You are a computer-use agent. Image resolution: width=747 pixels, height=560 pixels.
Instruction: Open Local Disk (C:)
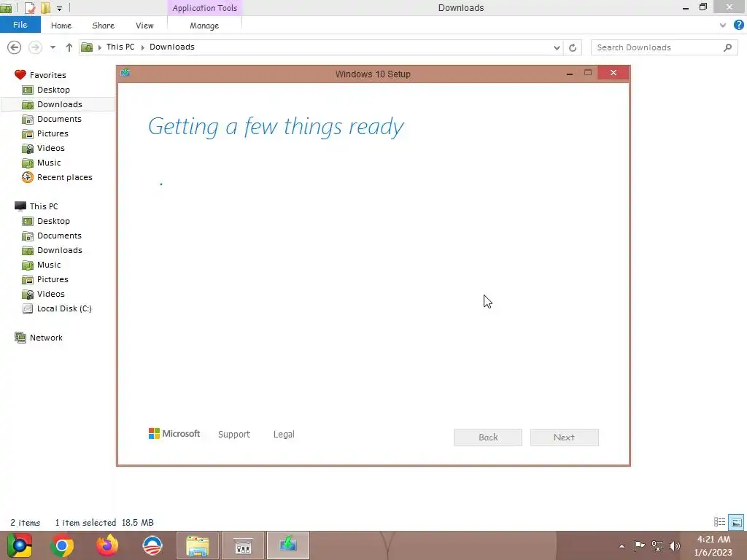tap(64, 308)
